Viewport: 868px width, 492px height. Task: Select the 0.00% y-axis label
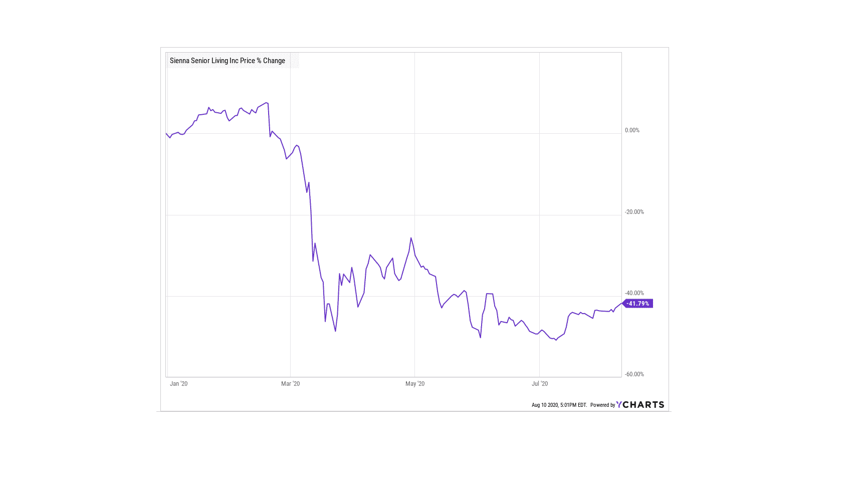(632, 130)
